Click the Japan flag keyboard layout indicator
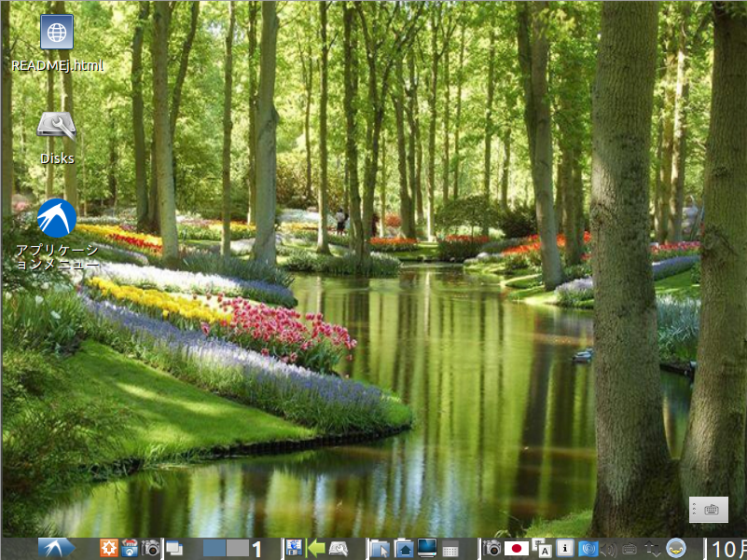This screenshot has width=747, height=560. 516,549
